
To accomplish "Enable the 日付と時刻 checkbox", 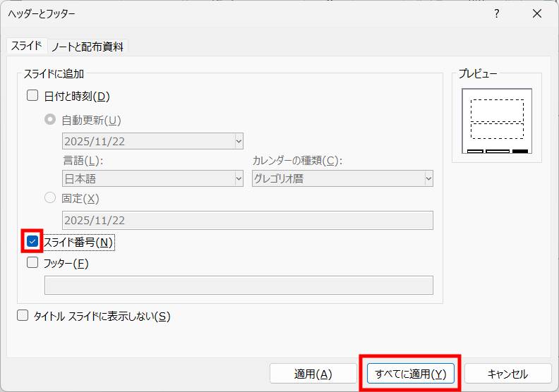I will [32, 95].
